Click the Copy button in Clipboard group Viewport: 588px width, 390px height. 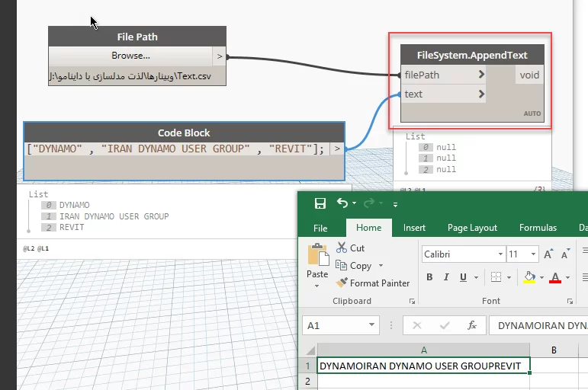click(354, 266)
